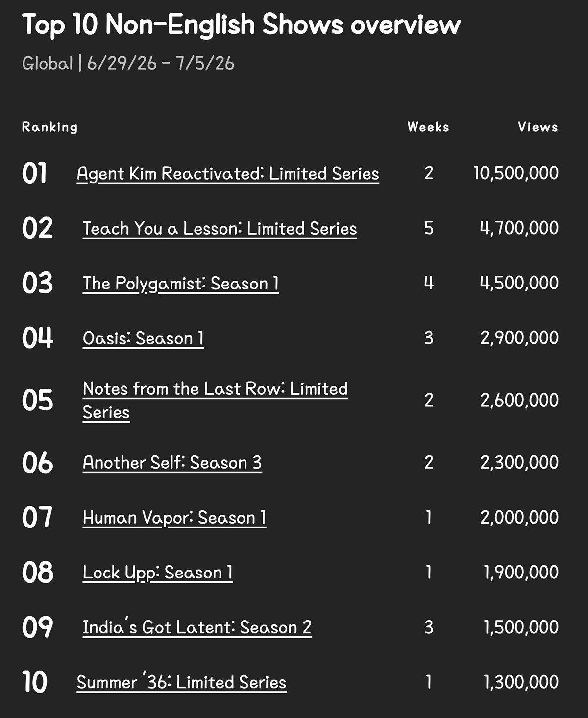
Task: Open Teach You a Lesson: Limited Series
Action: pyautogui.click(x=220, y=228)
